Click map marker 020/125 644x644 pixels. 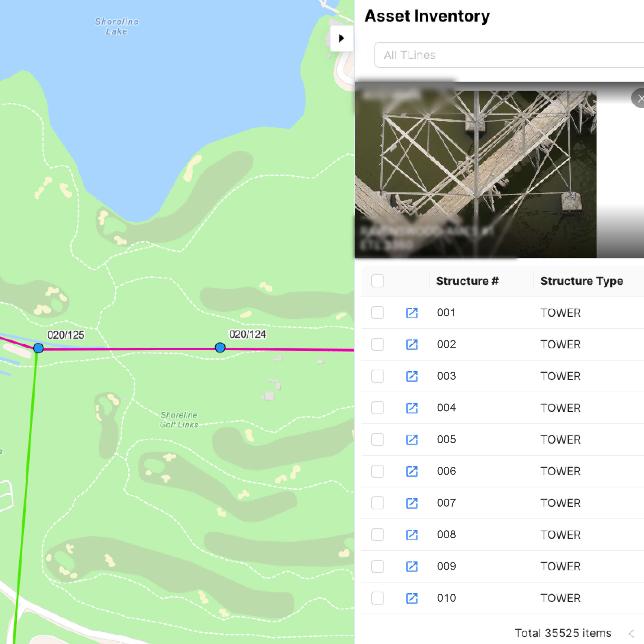point(38,348)
